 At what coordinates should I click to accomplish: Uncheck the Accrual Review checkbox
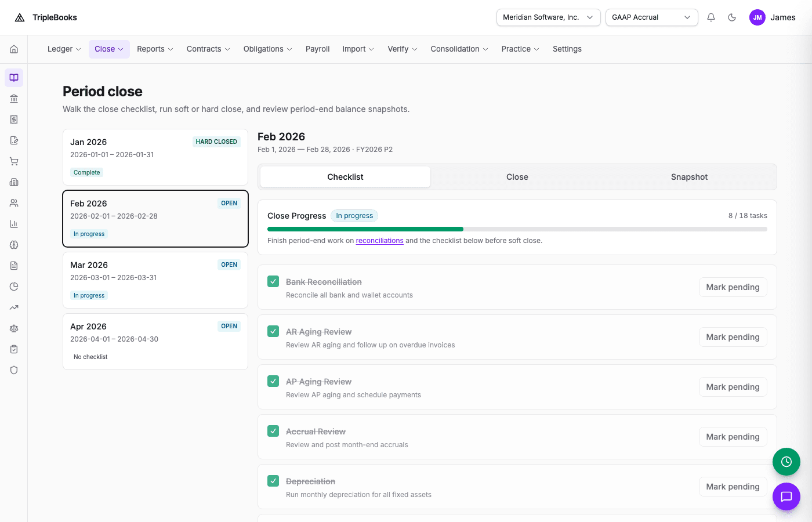pos(273,431)
